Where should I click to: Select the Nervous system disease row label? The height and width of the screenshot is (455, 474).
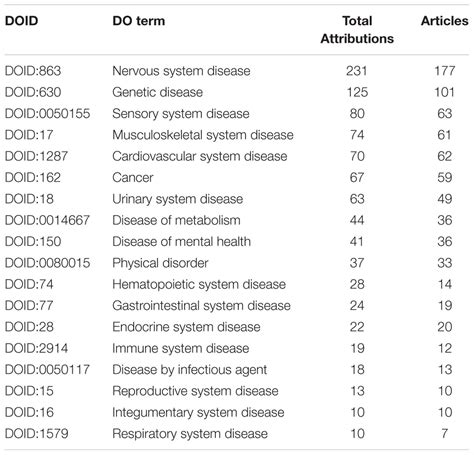pos(181,71)
